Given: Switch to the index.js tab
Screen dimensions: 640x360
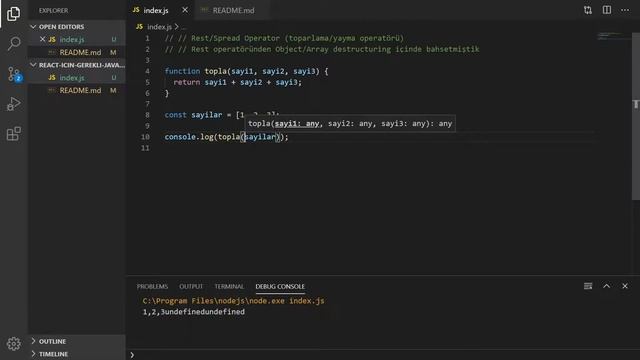Looking at the screenshot, I should click(156, 10).
